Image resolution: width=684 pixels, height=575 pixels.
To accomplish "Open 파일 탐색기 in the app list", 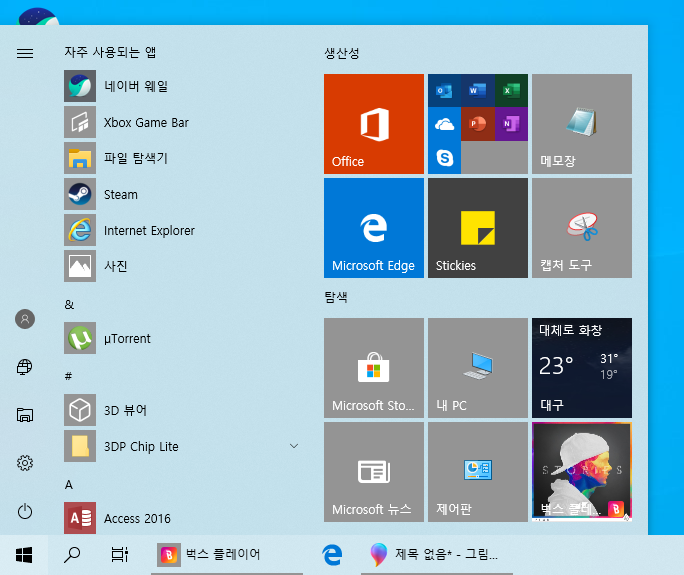I will [x=181, y=158].
